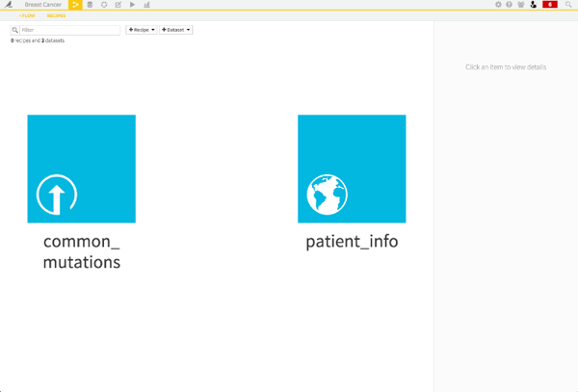
Task: Open the user profile icon
Action: [534, 5]
